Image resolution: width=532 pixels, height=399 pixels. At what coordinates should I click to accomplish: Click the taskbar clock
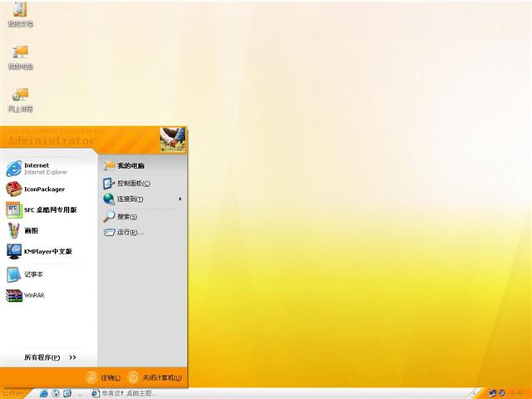[518, 394]
